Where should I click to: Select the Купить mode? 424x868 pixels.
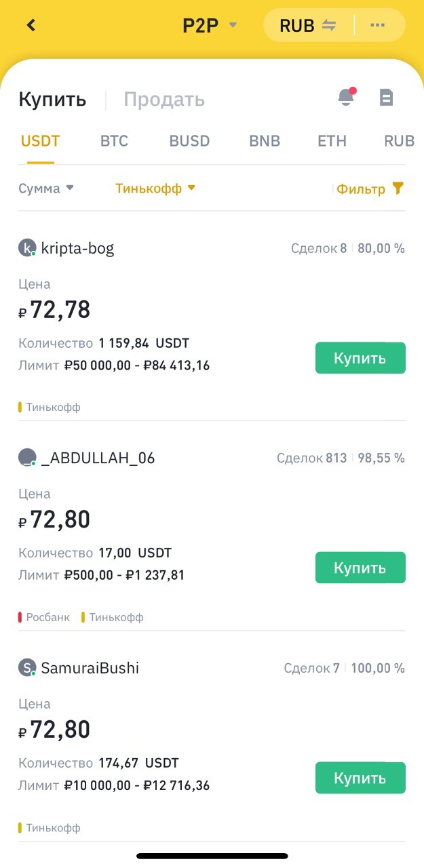point(52,100)
